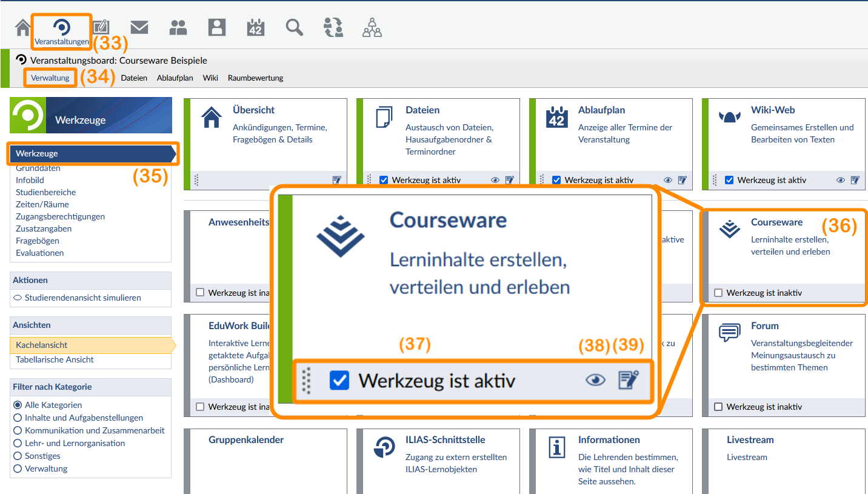Open Zugangsberechtigungen in the sidebar

[60, 216]
